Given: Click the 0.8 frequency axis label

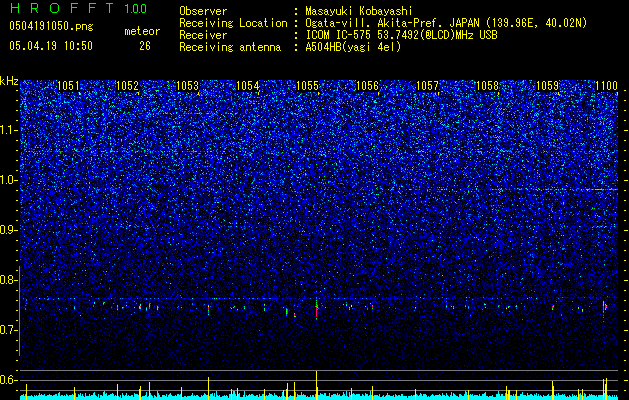Looking at the screenshot, I should [x=9, y=280].
